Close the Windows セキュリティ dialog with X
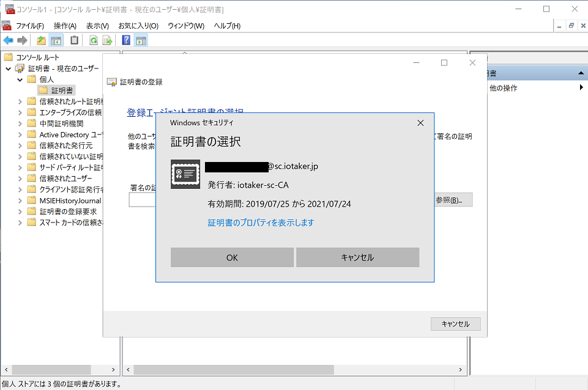The height and width of the screenshot is (390, 588). coord(420,123)
